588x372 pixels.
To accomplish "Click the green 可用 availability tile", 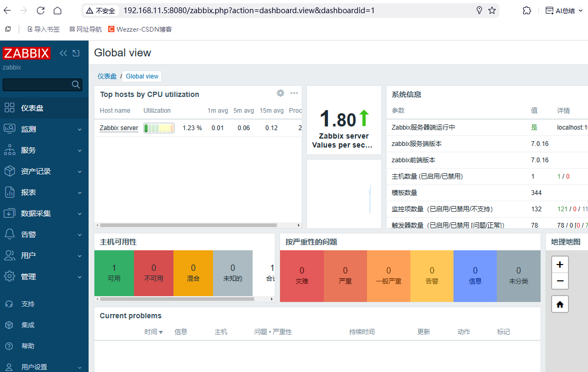I will [114, 273].
